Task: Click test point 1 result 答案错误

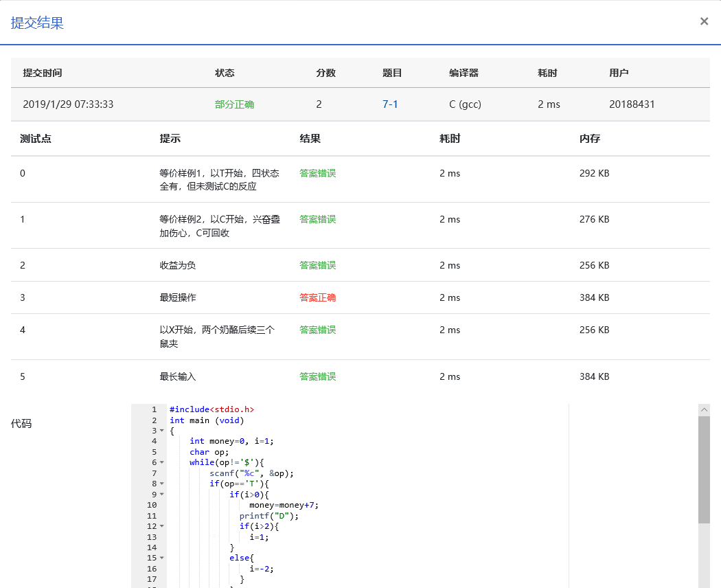Action: (318, 219)
